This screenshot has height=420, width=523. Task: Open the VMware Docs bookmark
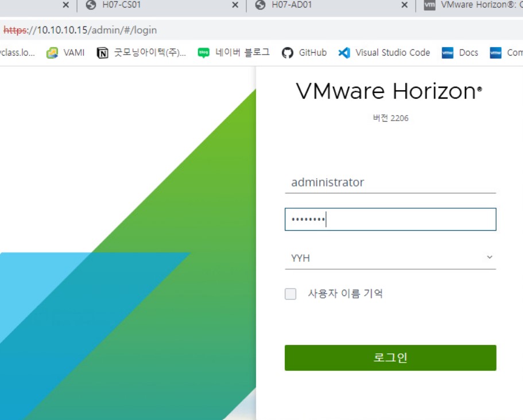[460, 53]
